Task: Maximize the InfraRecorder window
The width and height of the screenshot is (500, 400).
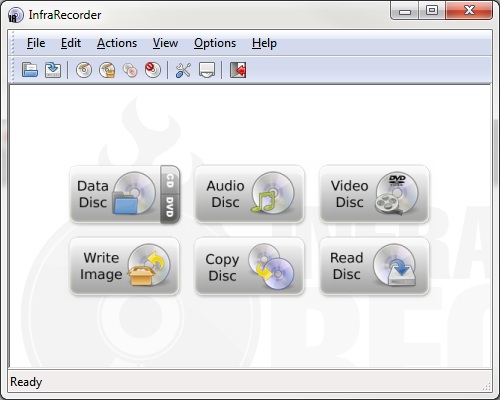Action: click(x=432, y=11)
